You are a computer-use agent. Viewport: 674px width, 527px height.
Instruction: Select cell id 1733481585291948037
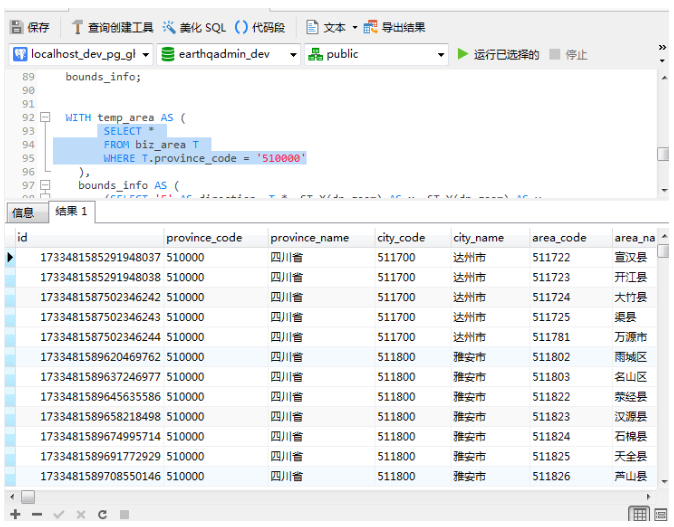coord(90,257)
